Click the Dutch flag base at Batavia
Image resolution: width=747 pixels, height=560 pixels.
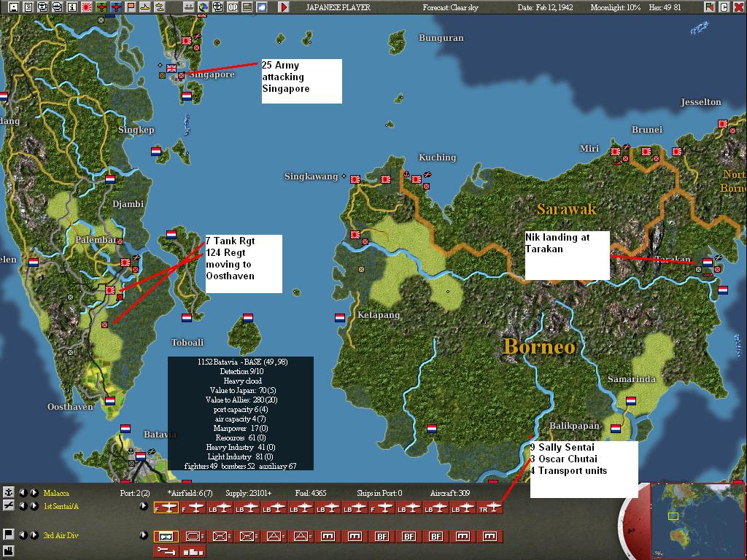(141, 456)
